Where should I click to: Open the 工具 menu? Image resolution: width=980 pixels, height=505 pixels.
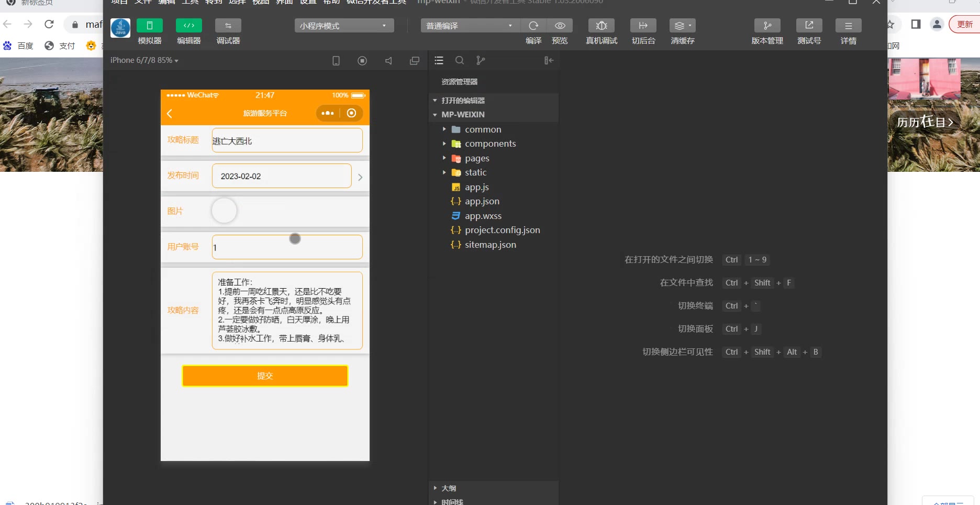[190, 2]
